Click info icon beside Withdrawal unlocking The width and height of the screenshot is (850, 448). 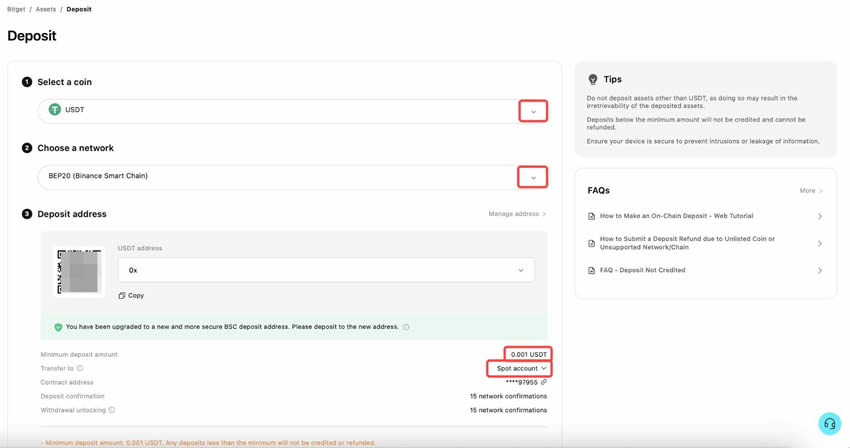coord(112,410)
